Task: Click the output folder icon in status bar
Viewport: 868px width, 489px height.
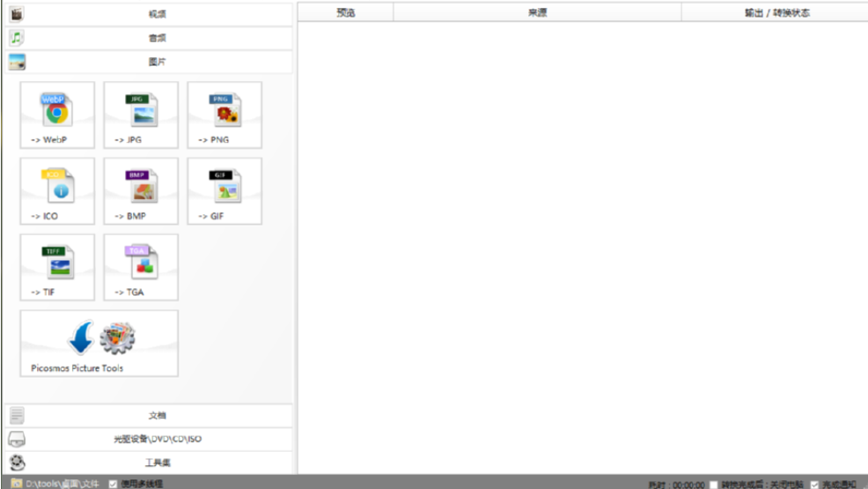Action: (17, 484)
